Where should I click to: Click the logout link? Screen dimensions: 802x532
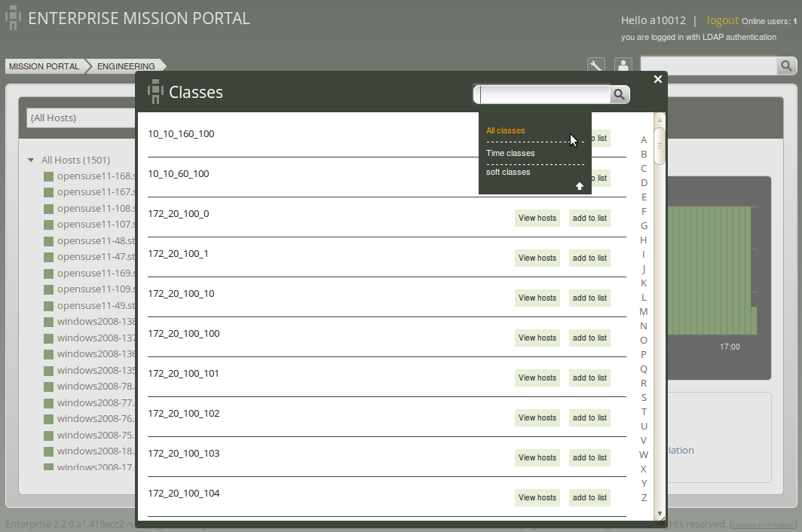pos(722,20)
